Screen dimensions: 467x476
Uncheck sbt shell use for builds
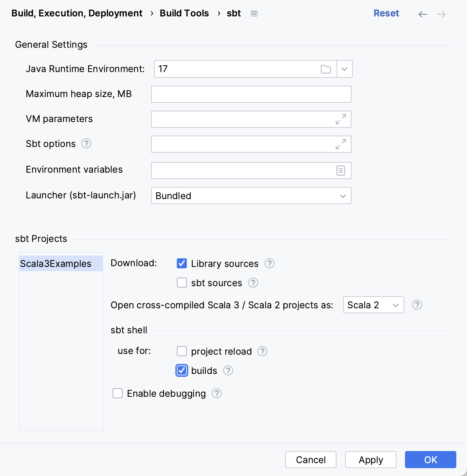coord(182,371)
